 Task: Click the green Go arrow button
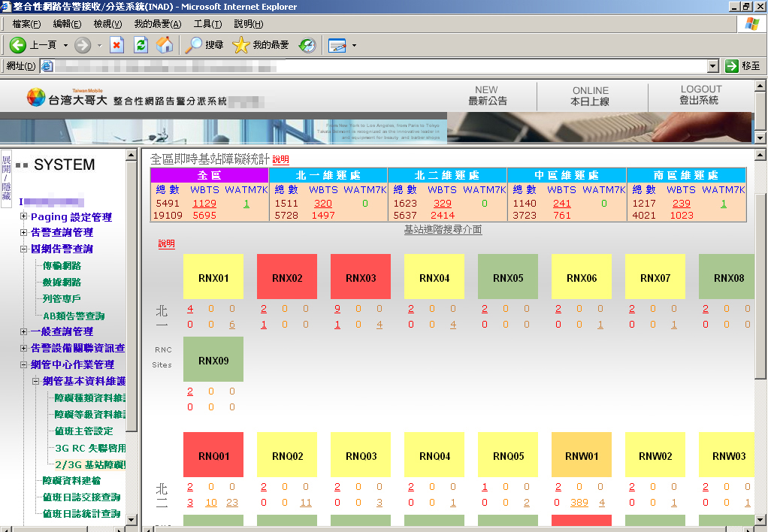click(732, 66)
